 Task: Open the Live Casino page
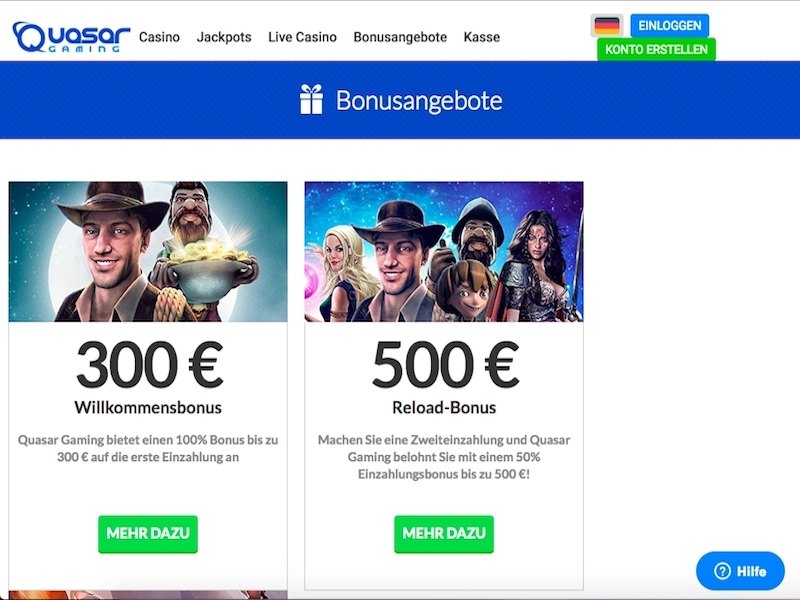303,37
